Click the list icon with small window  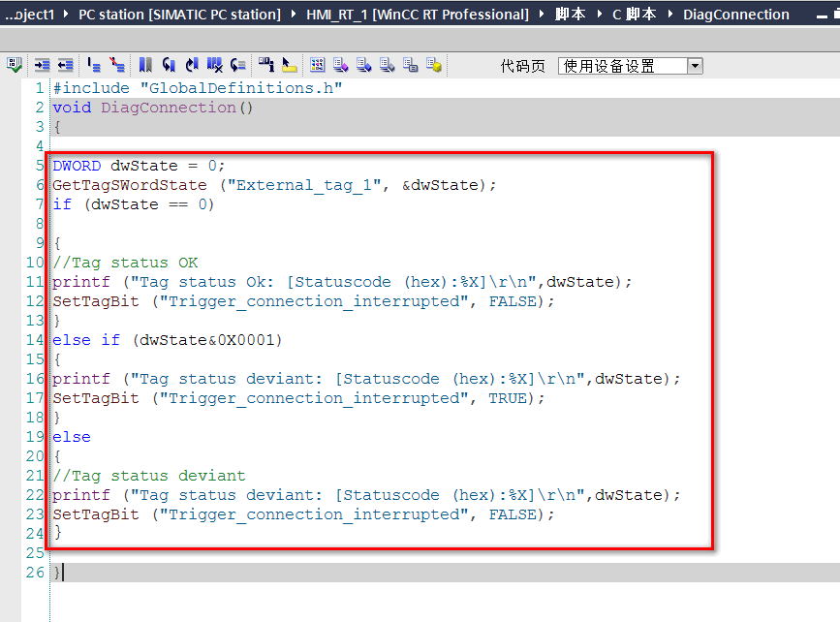pyautogui.click(x=411, y=65)
